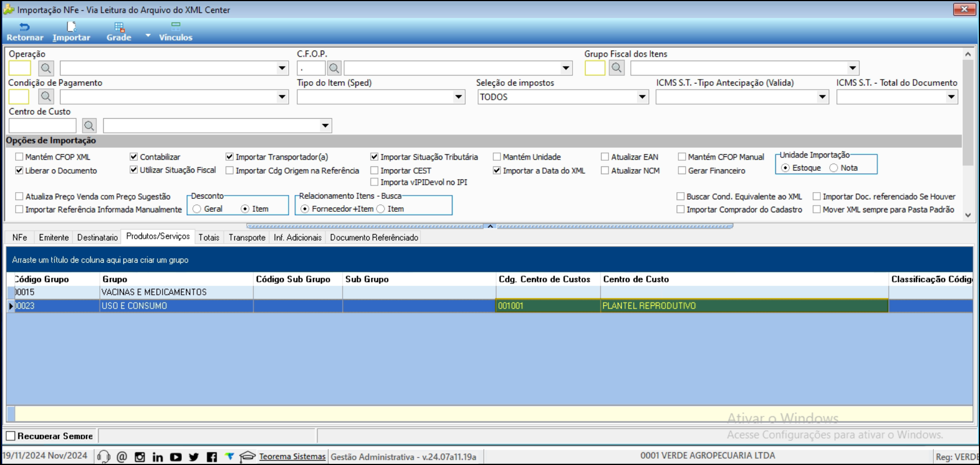The height and width of the screenshot is (465, 980).
Task: Click the Centro de Custo search icon
Action: point(89,125)
